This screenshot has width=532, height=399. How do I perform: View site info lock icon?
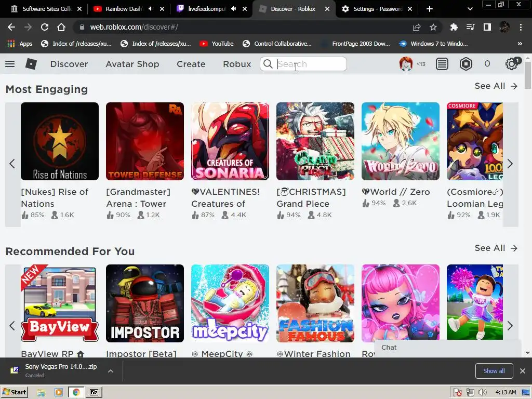[82, 27]
